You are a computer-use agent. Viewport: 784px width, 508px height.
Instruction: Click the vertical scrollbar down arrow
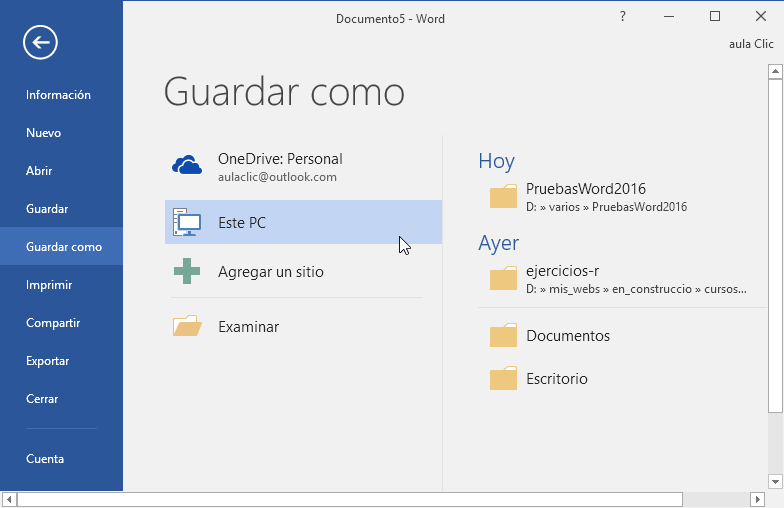(776, 482)
